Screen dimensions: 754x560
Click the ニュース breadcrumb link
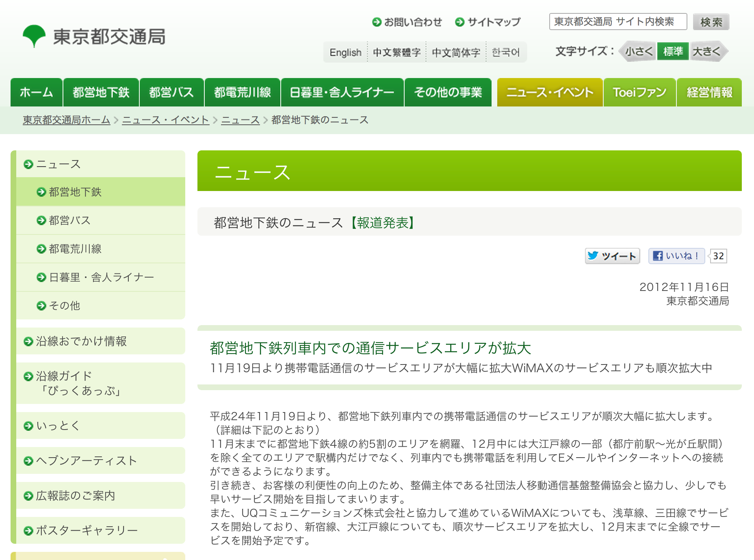240,120
